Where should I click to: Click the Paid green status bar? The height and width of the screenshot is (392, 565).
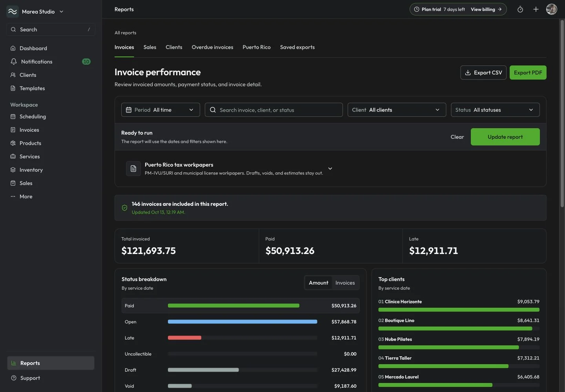[233, 306]
